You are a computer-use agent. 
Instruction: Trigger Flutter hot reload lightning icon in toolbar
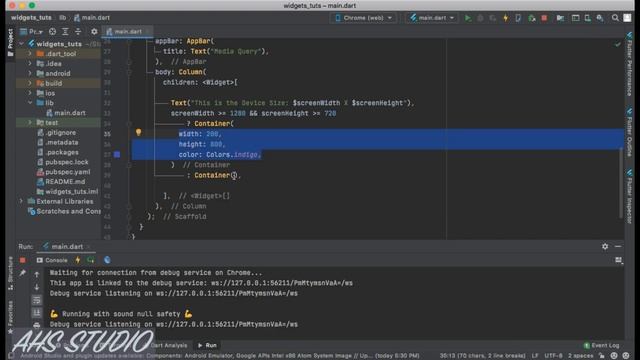pos(506,18)
